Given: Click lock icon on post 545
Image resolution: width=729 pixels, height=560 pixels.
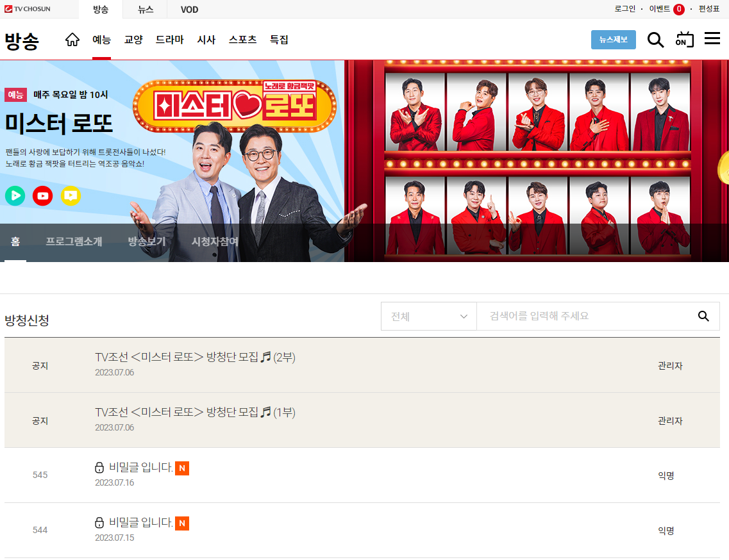Looking at the screenshot, I should coord(99,468).
